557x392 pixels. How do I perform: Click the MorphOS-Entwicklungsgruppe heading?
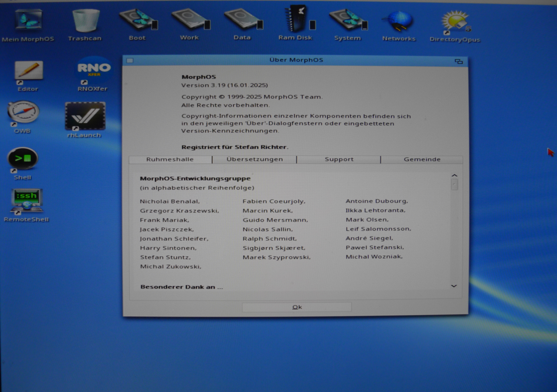coord(195,179)
